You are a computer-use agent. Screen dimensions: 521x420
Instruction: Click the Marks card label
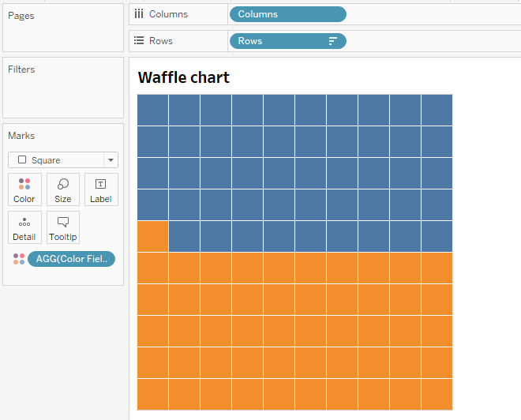pos(21,136)
